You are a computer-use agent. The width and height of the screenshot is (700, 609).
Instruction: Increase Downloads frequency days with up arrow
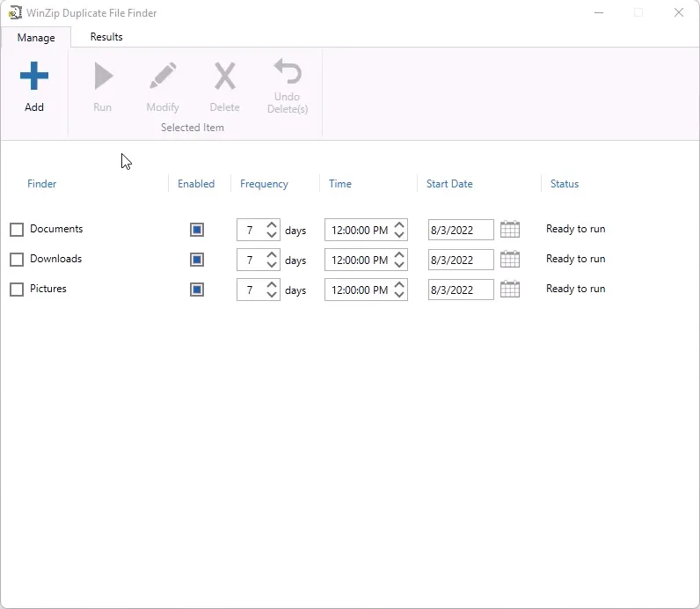[x=272, y=254]
